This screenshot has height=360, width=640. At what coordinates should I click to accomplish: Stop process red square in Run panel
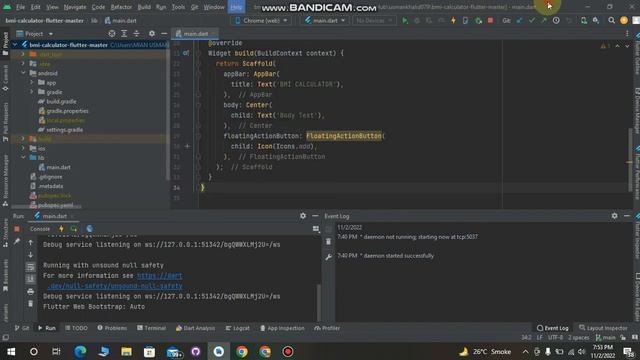17,229
